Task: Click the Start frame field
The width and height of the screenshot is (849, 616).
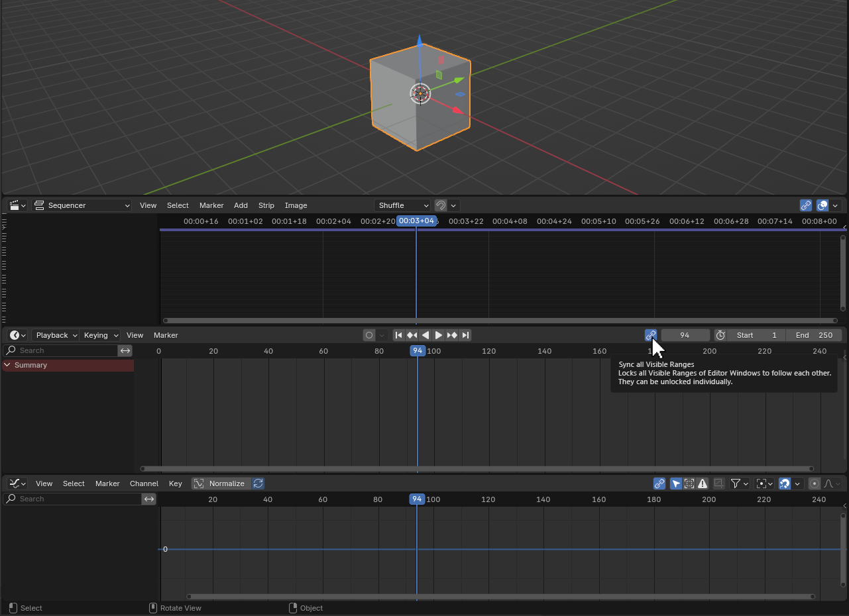Action: coord(756,335)
